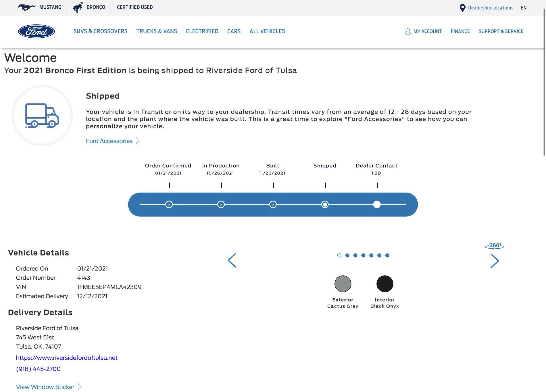Select the Order Confirmed checkmark on tracker

169,204
